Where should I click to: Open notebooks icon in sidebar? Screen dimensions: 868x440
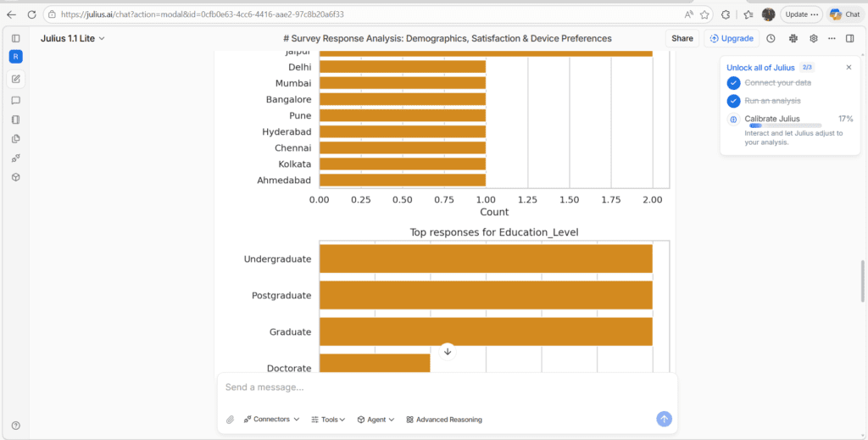(15, 120)
